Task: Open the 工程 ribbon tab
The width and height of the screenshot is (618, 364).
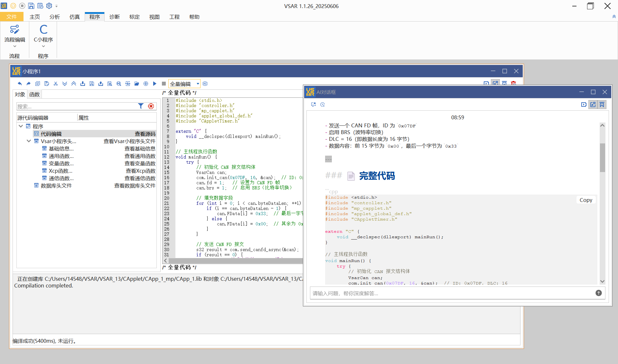Action: pos(174,17)
